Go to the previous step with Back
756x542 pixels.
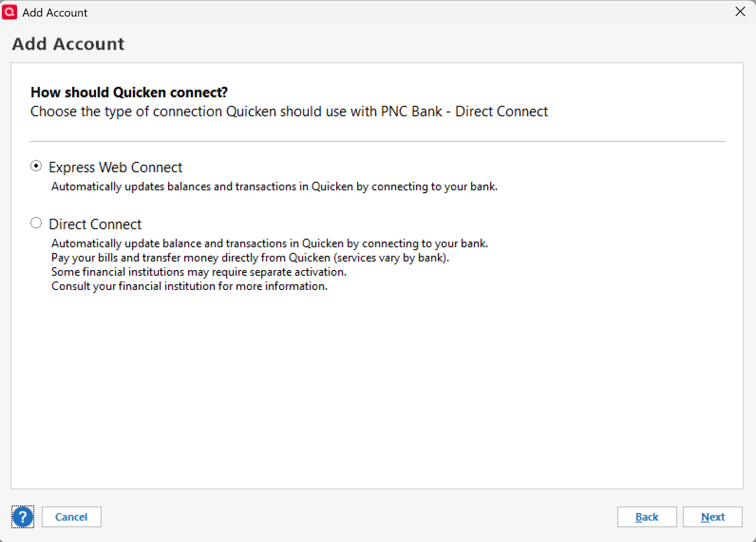point(647,517)
